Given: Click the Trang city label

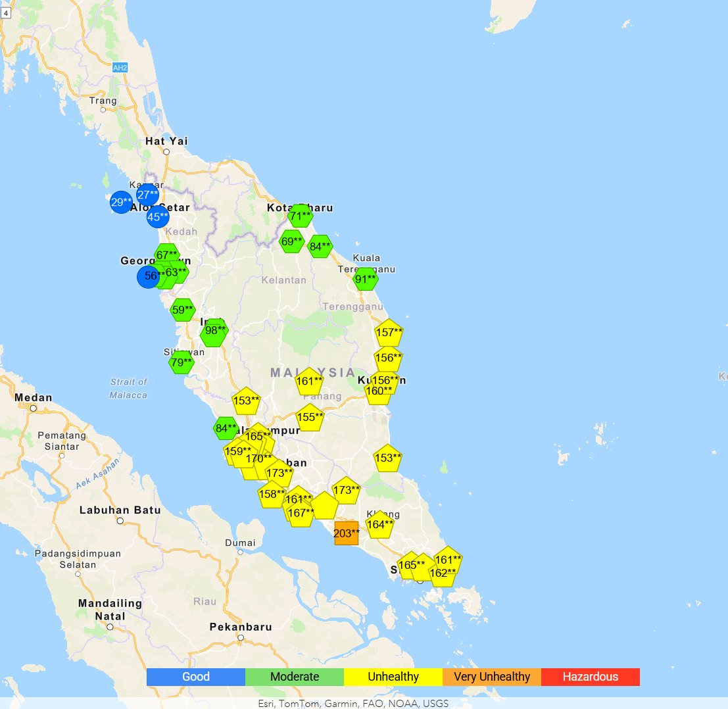Looking at the screenshot, I should point(103,101).
